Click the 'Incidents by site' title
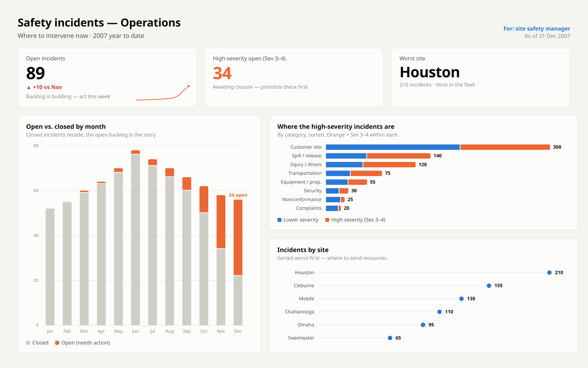 [x=303, y=250]
